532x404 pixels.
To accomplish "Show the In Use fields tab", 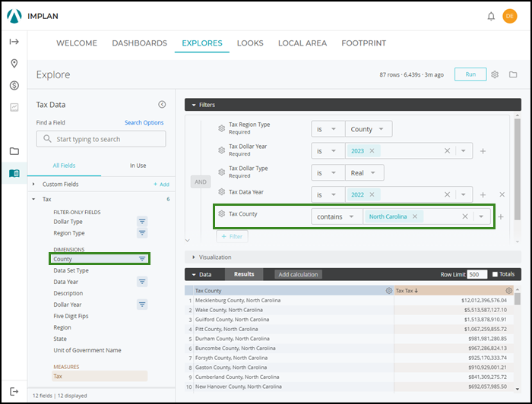I will coord(138,166).
